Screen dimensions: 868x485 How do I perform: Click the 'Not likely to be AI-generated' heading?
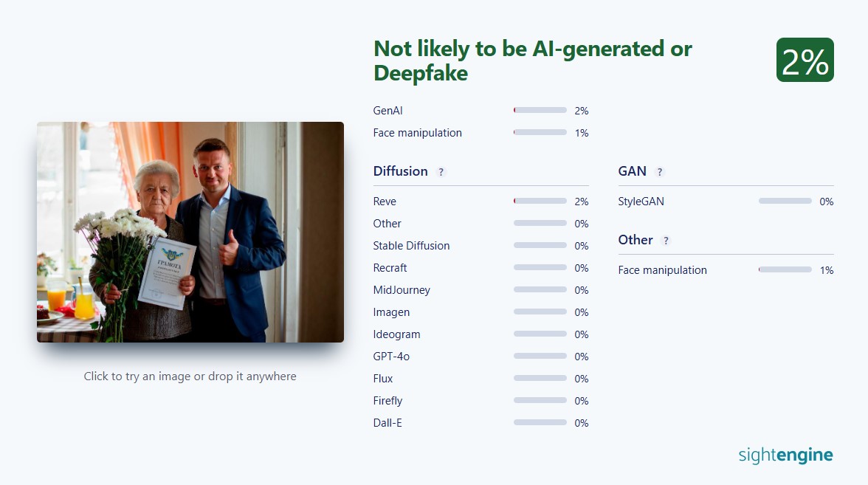[x=532, y=61]
